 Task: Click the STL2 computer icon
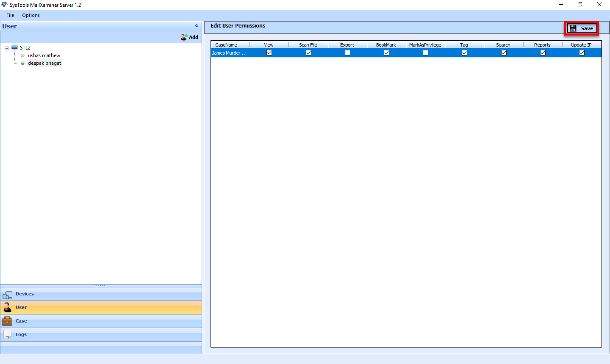tap(14, 48)
